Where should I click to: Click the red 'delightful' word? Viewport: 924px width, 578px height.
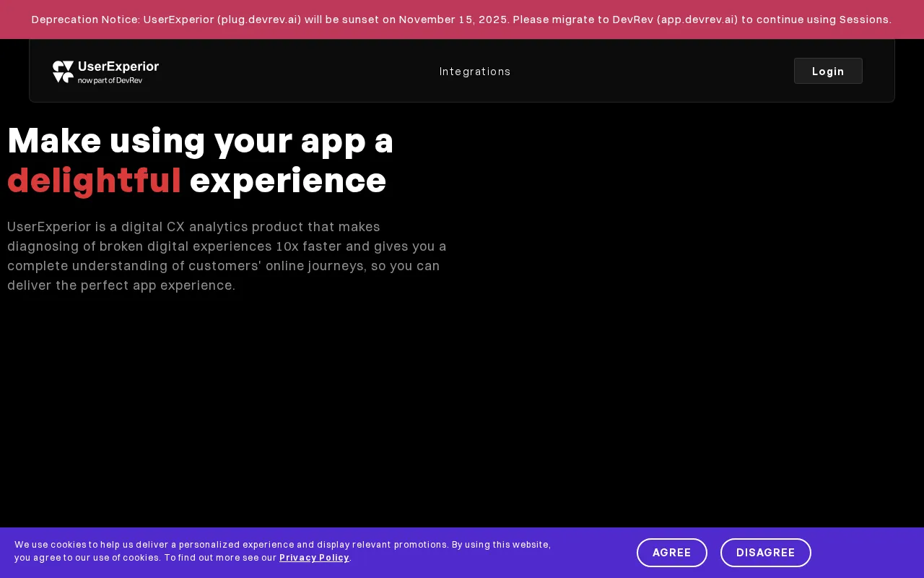click(x=95, y=181)
